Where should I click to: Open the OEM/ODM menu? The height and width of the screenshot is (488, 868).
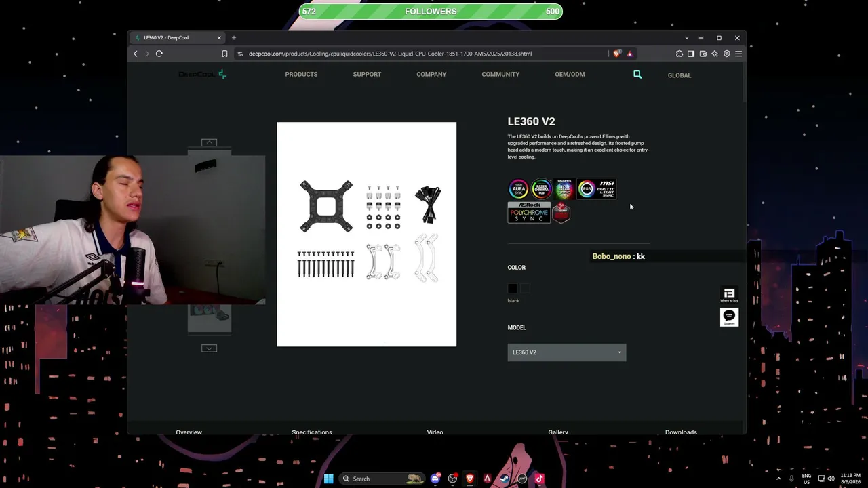570,75
